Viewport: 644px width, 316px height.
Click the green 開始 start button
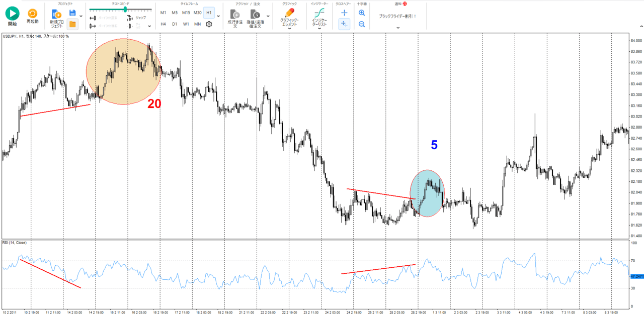12,14
